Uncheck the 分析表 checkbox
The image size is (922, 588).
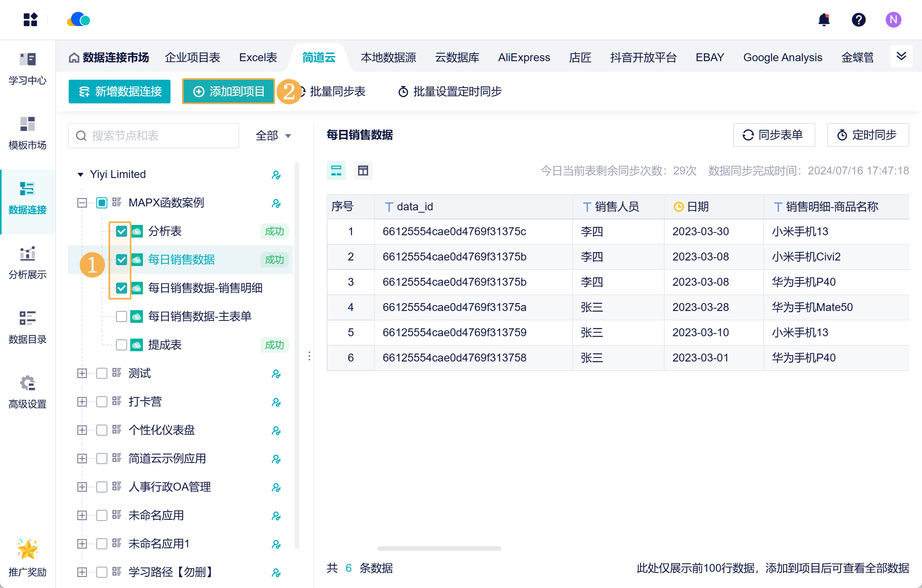122,231
